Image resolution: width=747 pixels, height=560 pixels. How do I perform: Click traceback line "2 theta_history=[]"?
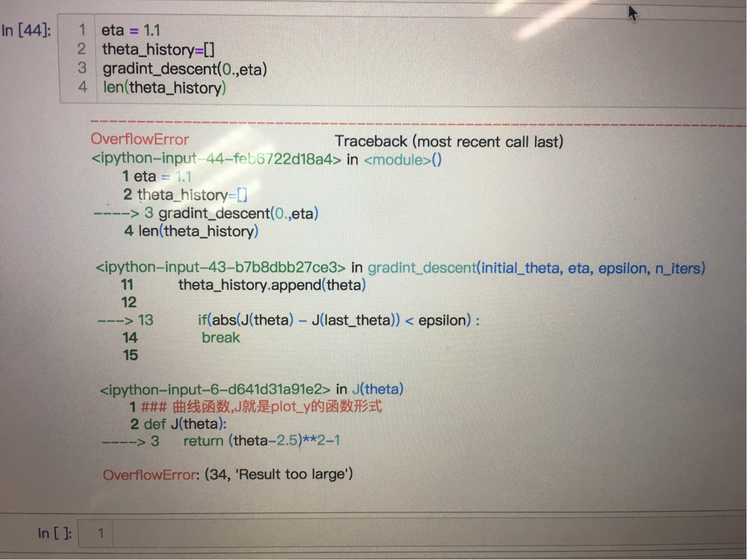[x=185, y=194]
